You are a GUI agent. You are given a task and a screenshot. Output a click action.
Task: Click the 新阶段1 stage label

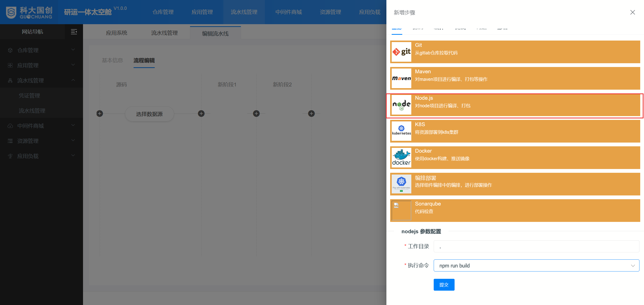(x=227, y=85)
